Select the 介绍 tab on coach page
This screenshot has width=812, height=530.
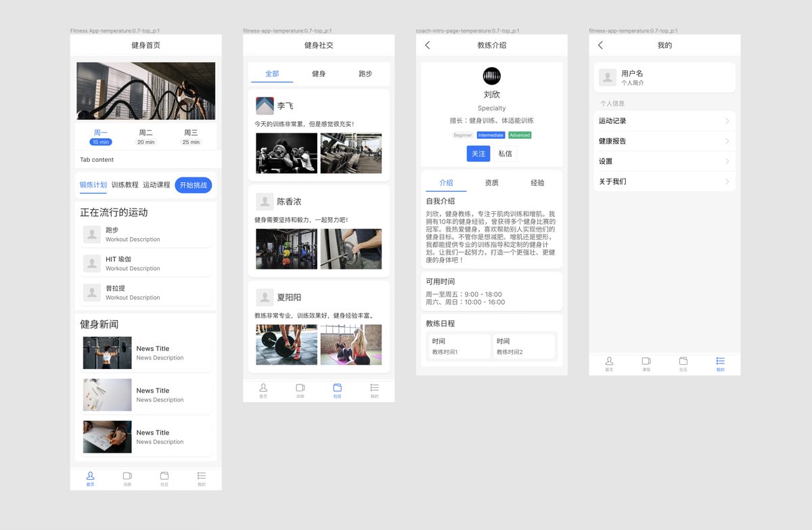coord(446,183)
